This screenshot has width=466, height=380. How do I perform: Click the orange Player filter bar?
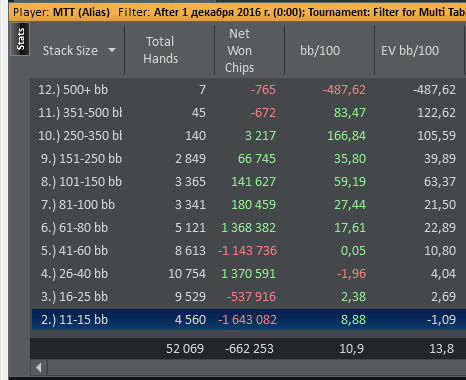pos(237,12)
